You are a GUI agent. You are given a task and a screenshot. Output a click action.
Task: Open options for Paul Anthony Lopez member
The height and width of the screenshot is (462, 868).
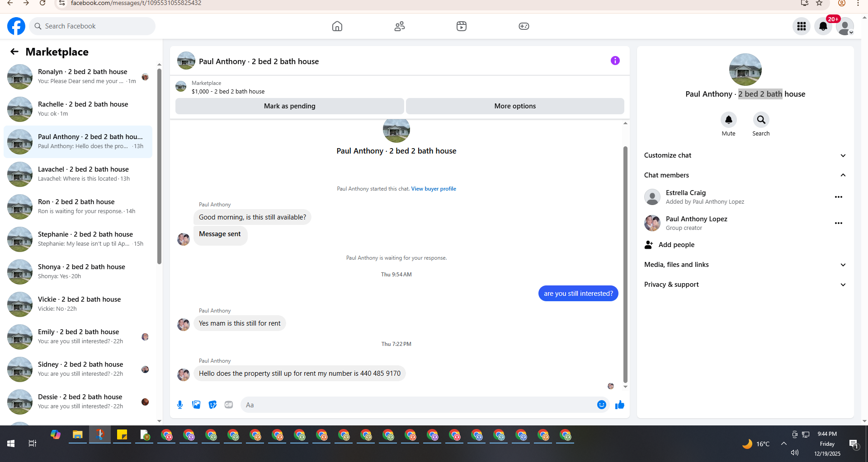tap(839, 223)
